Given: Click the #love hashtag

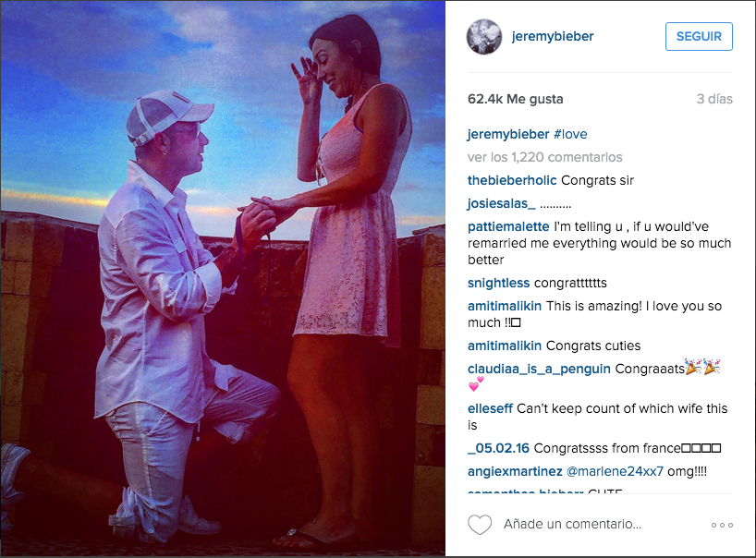Looking at the screenshot, I should (570, 134).
